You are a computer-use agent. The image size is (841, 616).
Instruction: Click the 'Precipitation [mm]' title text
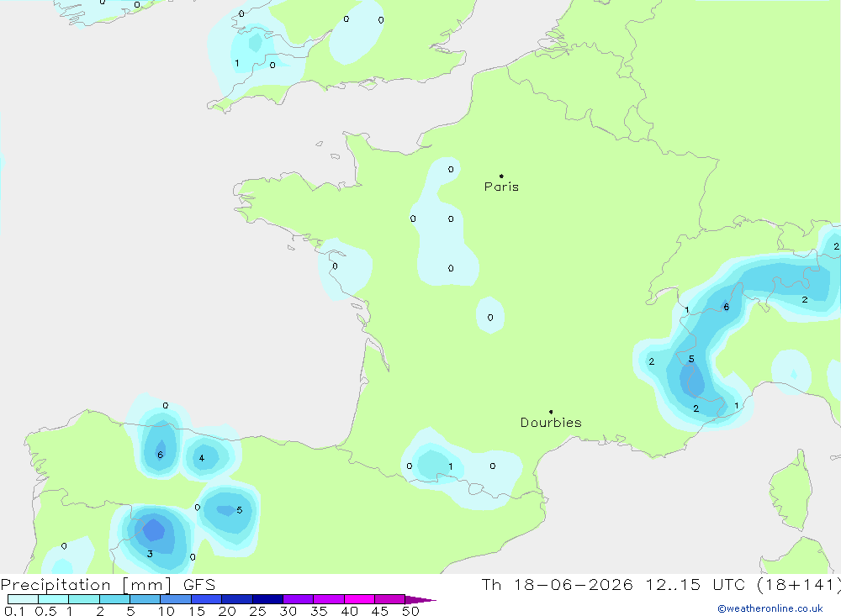point(86,585)
